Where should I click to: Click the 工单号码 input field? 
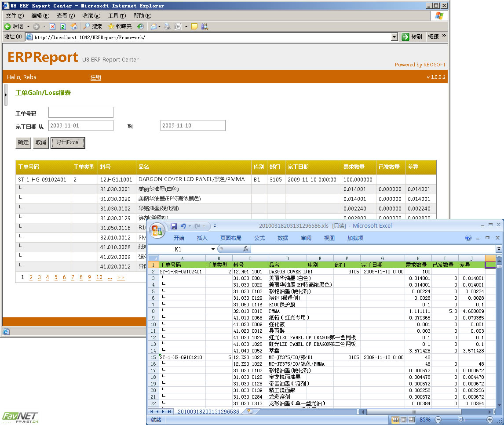coord(80,113)
